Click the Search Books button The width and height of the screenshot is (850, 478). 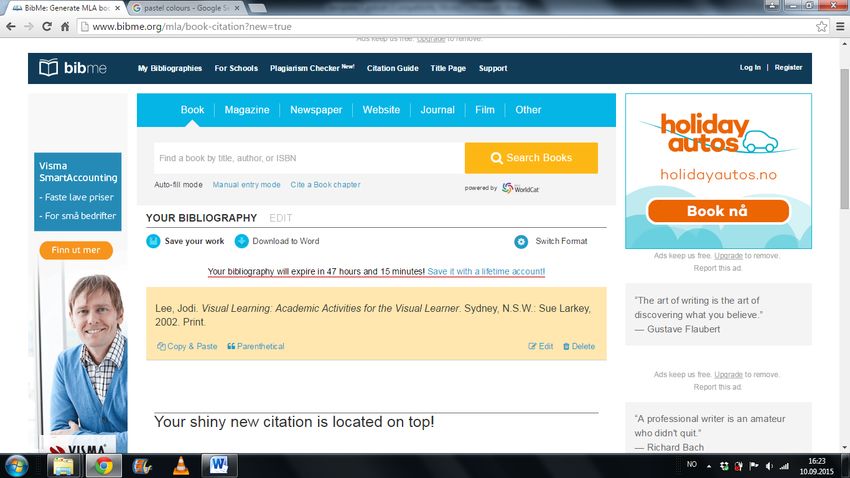coord(531,158)
